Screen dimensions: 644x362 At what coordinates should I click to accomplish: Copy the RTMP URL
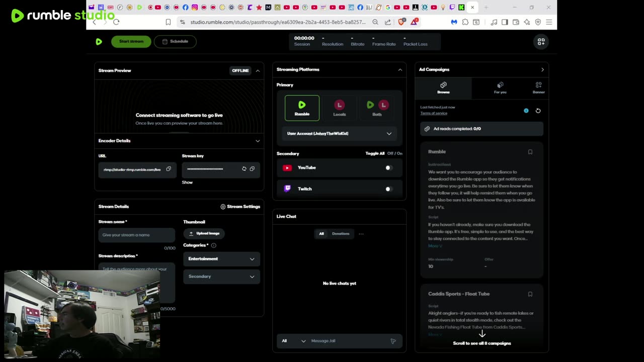169,169
